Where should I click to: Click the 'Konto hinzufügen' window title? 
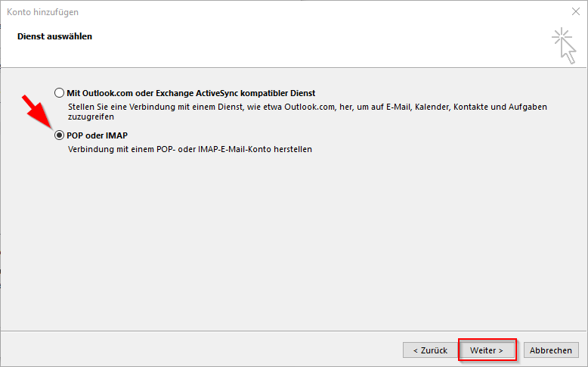[x=43, y=12]
